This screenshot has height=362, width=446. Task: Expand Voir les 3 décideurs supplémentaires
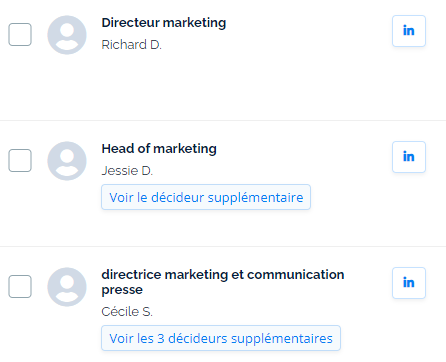[x=221, y=338]
